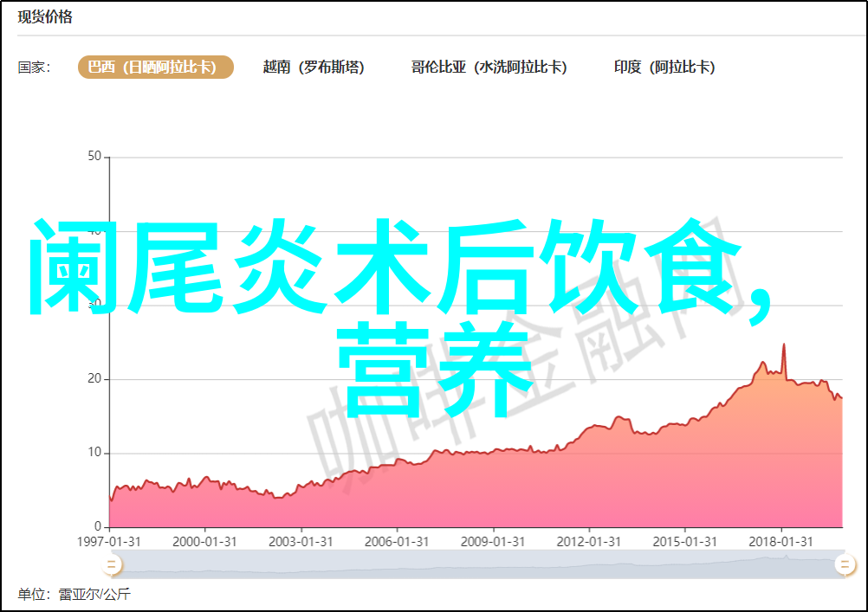Click the 50 value on the y-axis
Viewport: 868px width, 612px height.
(x=94, y=157)
